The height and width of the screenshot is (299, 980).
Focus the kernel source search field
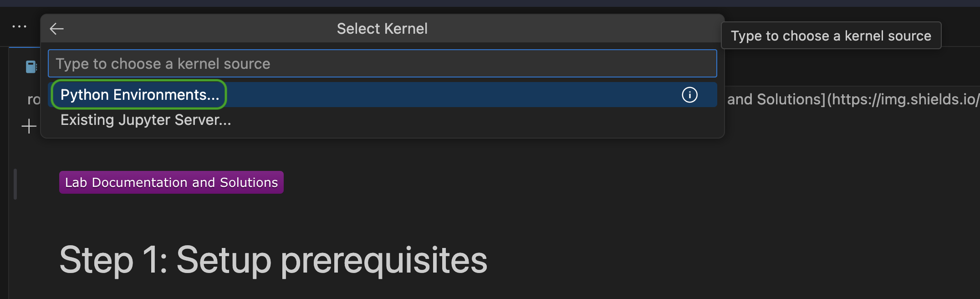(382, 64)
